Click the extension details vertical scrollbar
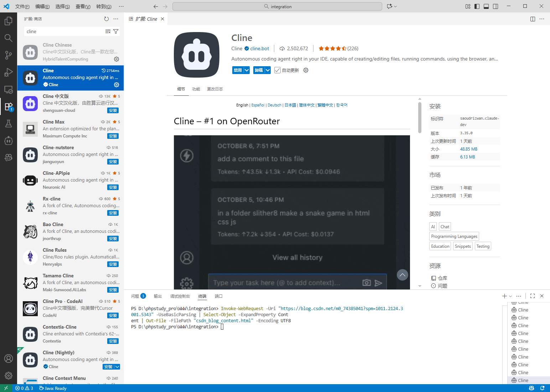The width and height of the screenshot is (550, 392). pyautogui.click(x=420, y=117)
